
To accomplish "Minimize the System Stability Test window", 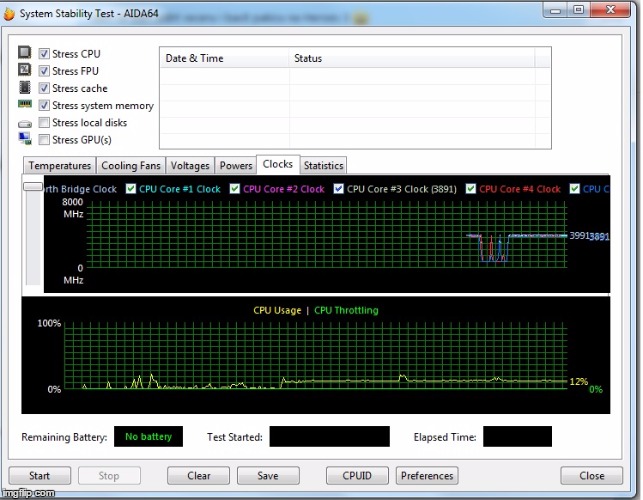I will click(x=556, y=10).
